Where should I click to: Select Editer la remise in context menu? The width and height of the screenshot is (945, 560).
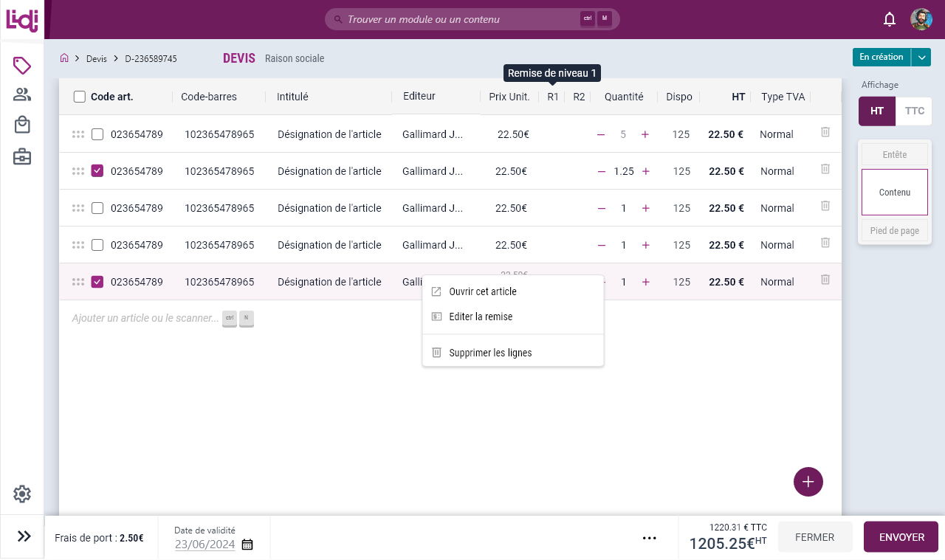coord(480,317)
